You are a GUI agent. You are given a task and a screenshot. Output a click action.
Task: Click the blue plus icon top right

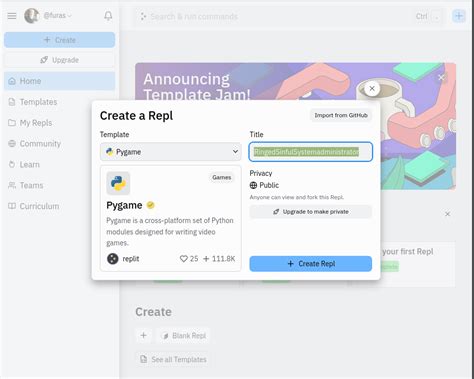click(459, 16)
